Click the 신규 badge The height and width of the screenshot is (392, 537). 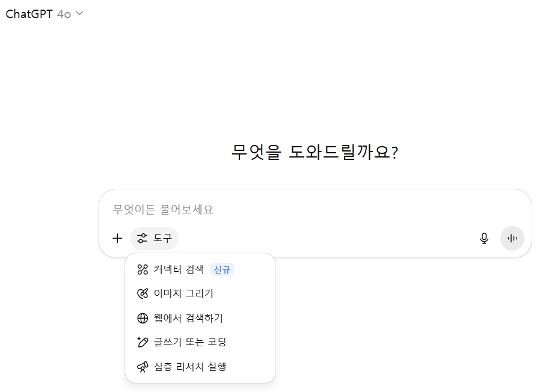click(x=222, y=270)
